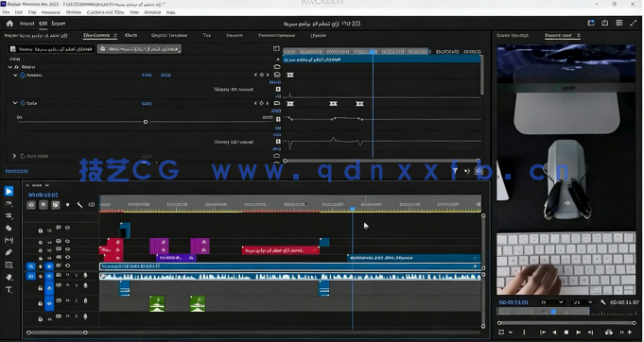Maximize the video output fullscreen icon
The height and width of the screenshot is (342, 644).
[633, 24]
